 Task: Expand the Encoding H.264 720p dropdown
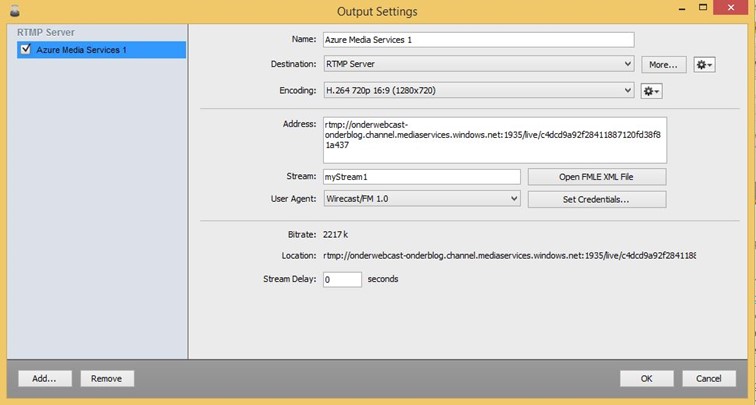click(x=478, y=90)
